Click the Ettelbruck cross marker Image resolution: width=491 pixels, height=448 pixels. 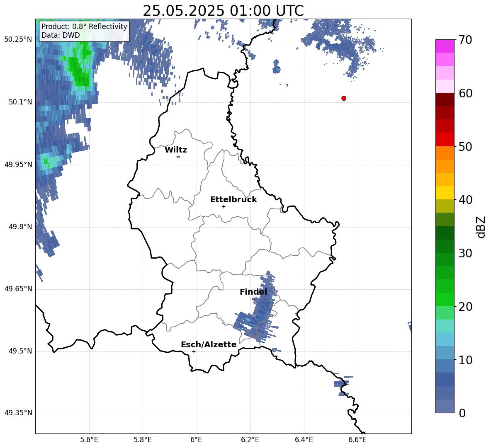pyautogui.click(x=224, y=206)
